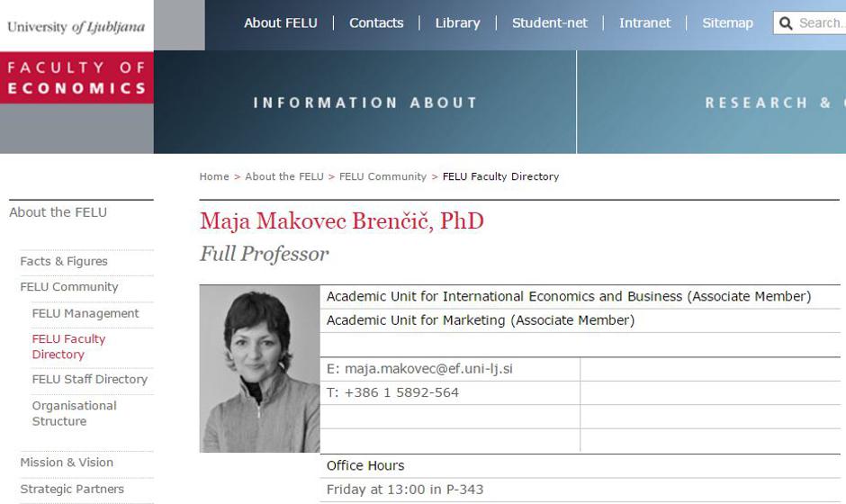
Task: Click the search magnifier icon
Action: 786,23
